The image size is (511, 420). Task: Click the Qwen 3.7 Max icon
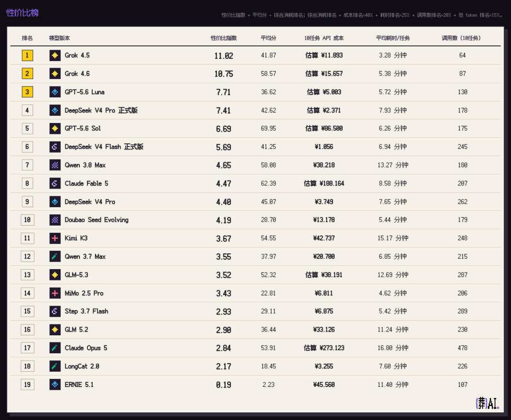coord(55,256)
